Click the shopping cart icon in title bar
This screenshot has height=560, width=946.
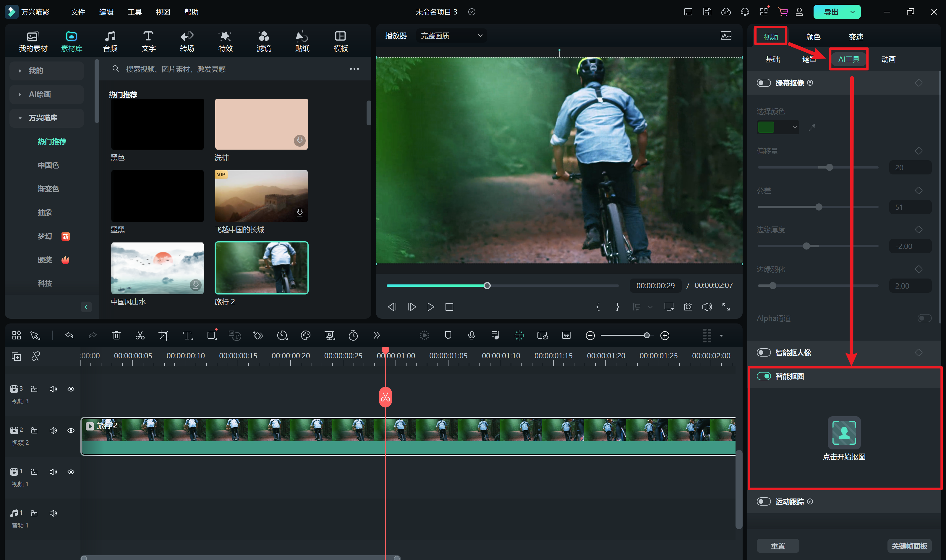[x=783, y=12]
